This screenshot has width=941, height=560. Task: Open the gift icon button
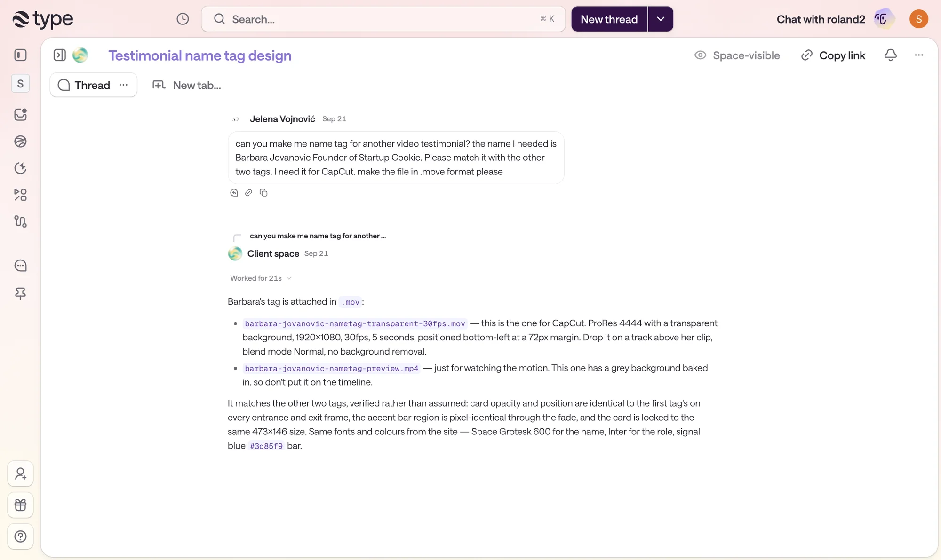[x=20, y=505]
